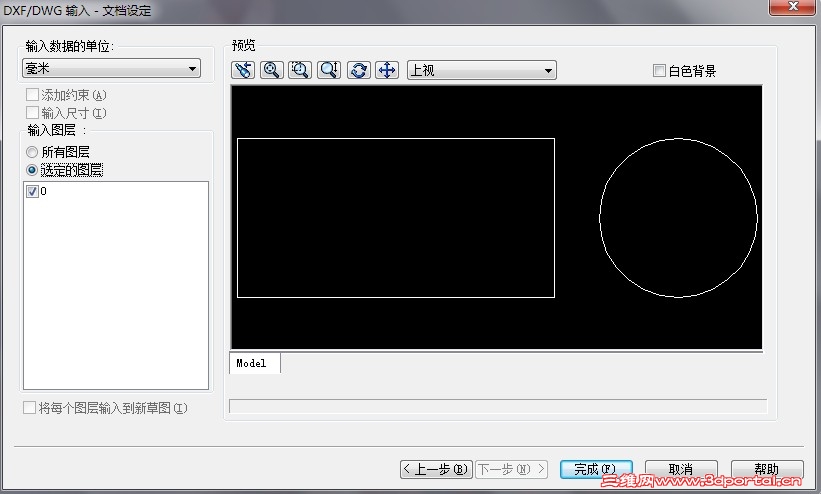Select the 选定的图层 radio button
The image size is (821, 494).
tap(32, 170)
